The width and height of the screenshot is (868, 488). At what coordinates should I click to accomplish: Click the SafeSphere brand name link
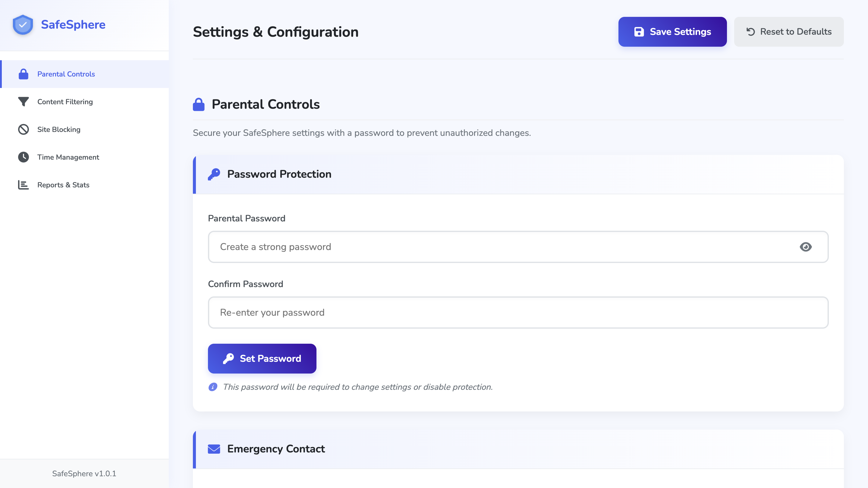pyautogui.click(x=73, y=25)
